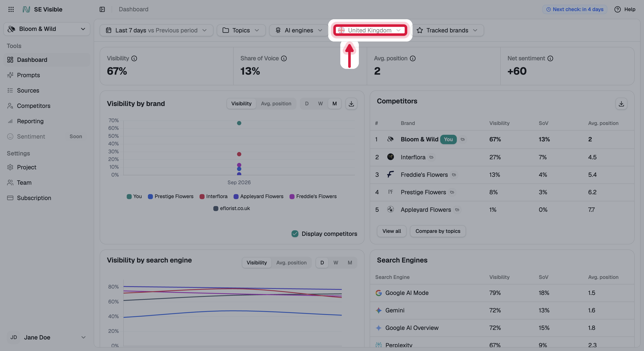Click the link icon next to Freddie's Flowers

(454, 175)
